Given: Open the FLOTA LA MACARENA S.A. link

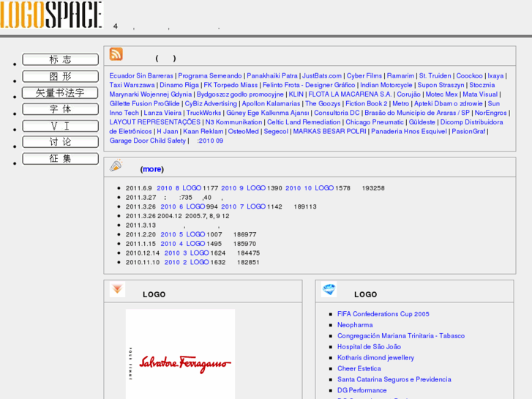Looking at the screenshot, I should pyautogui.click(x=350, y=94).
